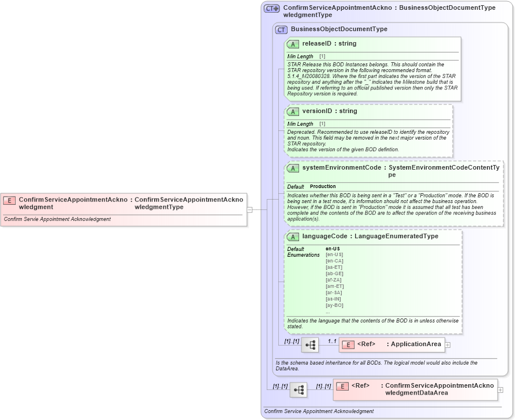Click the A icon of languageCode attribute
The height and width of the screenshot is (420, 515).
pyautogui.click(x=293, y=237)
